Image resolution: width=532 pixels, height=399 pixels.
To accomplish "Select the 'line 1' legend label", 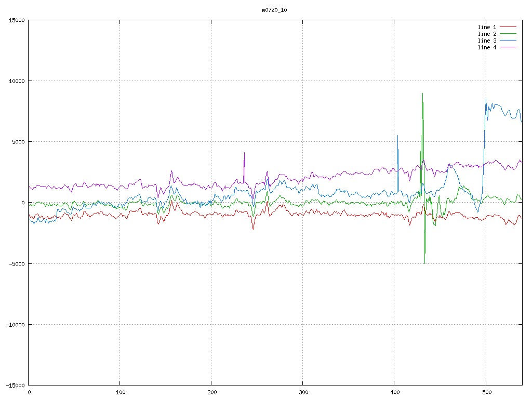I will point(487,27).
